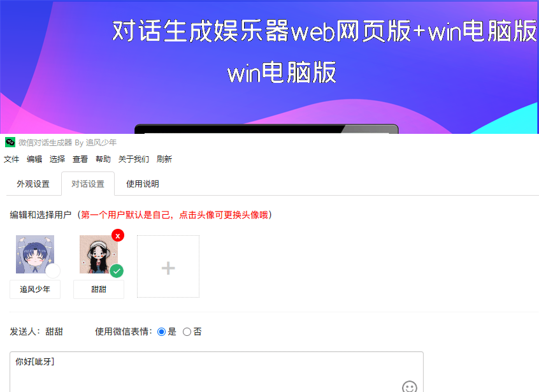Select 是 for WeChat emoji use

point(161,332)
